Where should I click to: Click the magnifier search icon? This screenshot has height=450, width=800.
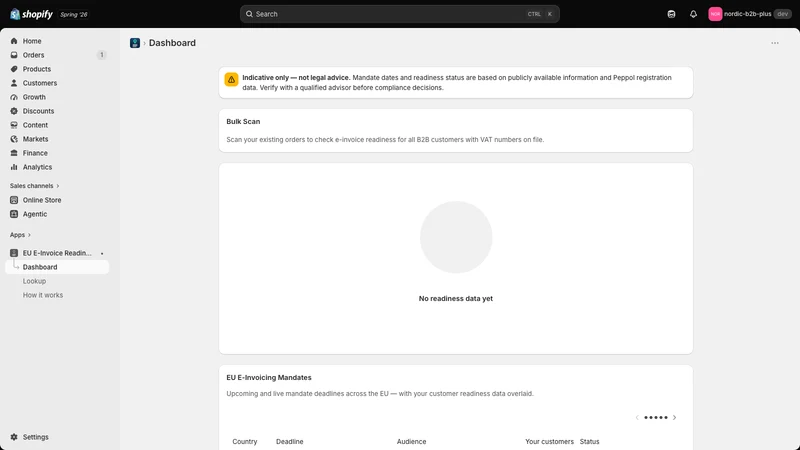(x=249, y=14)
